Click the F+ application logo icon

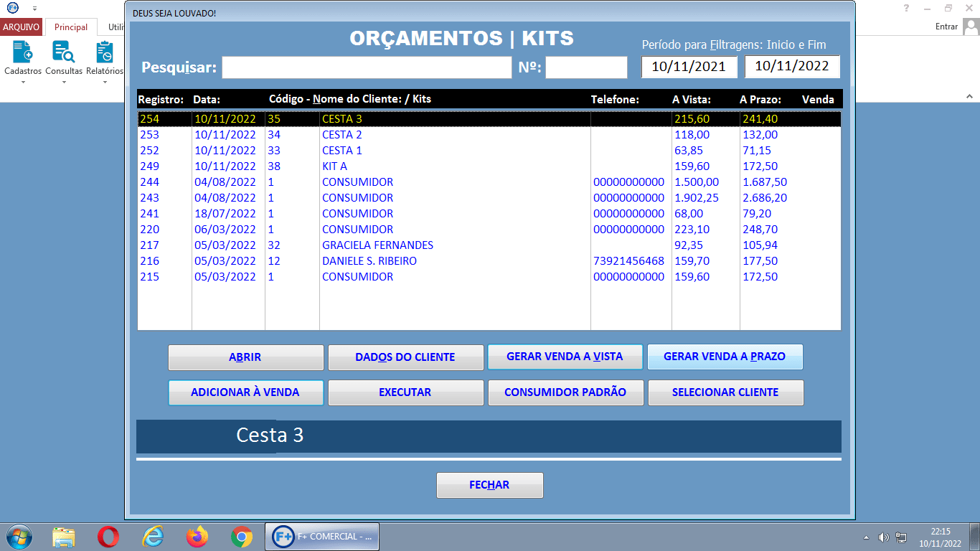click(12, 7)
